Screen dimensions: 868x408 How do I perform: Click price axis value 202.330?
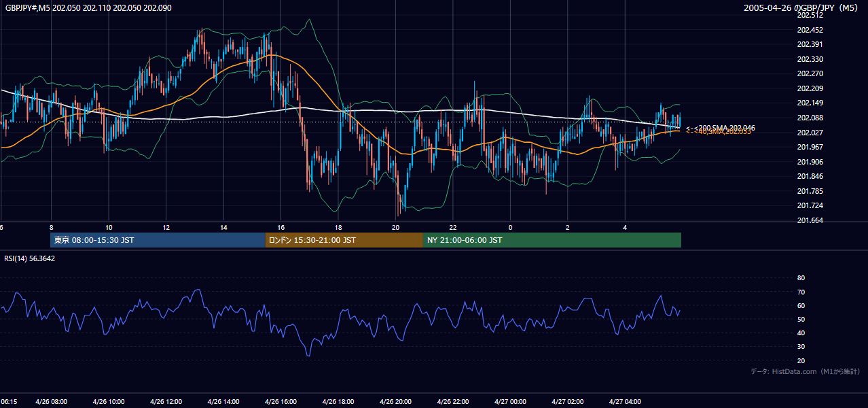pos(810,59)
